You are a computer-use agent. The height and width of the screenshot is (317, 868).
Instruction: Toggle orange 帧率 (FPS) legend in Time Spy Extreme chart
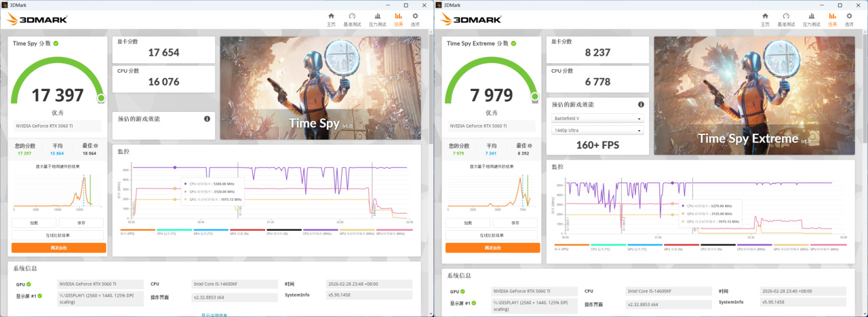point(572,246)
